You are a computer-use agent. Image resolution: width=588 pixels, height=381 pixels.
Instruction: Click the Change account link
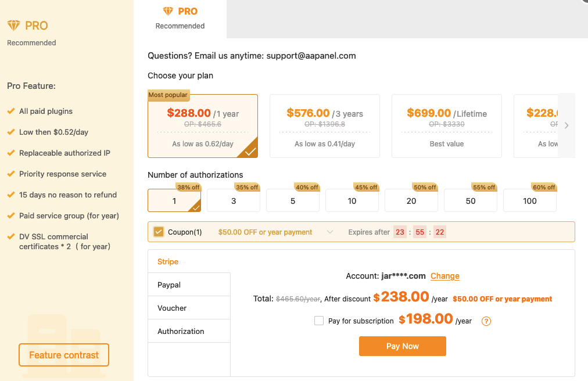click(x=445, y=276)
